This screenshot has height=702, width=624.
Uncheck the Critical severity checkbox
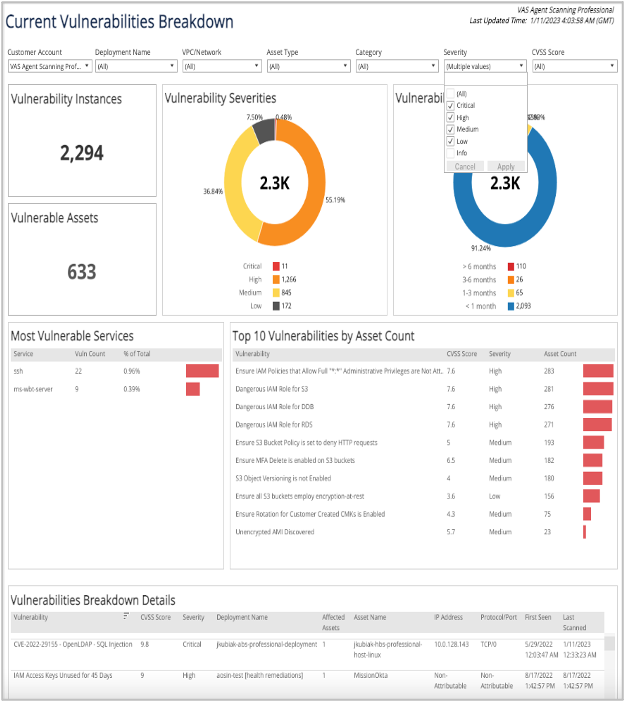click(x=451, y=105)
